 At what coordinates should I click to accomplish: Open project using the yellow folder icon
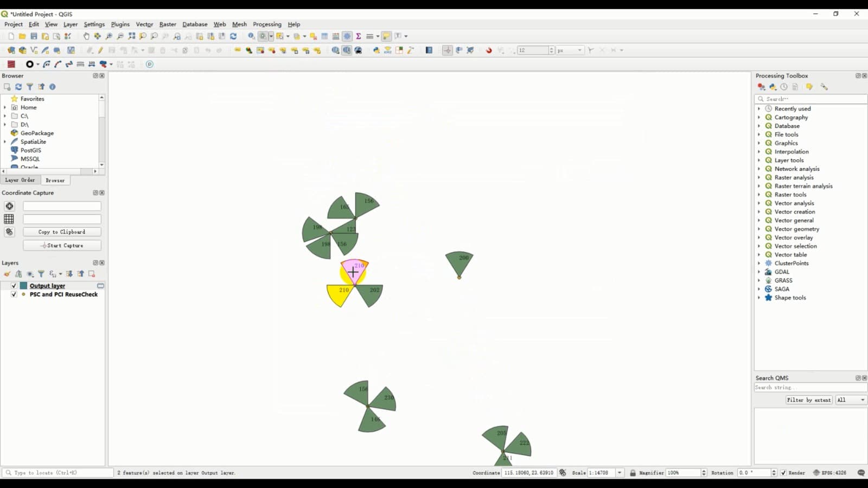[x=22, y=36]
